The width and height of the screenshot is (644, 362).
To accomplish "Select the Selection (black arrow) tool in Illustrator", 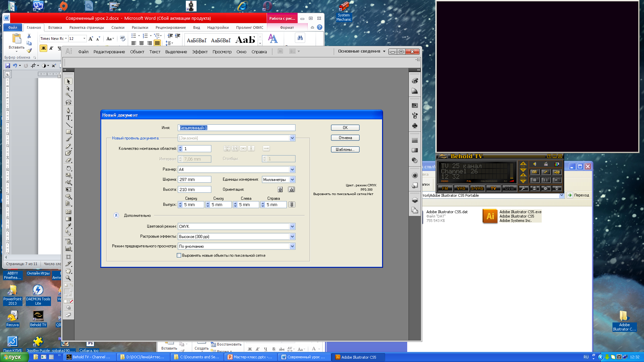I will pos(68,81).
